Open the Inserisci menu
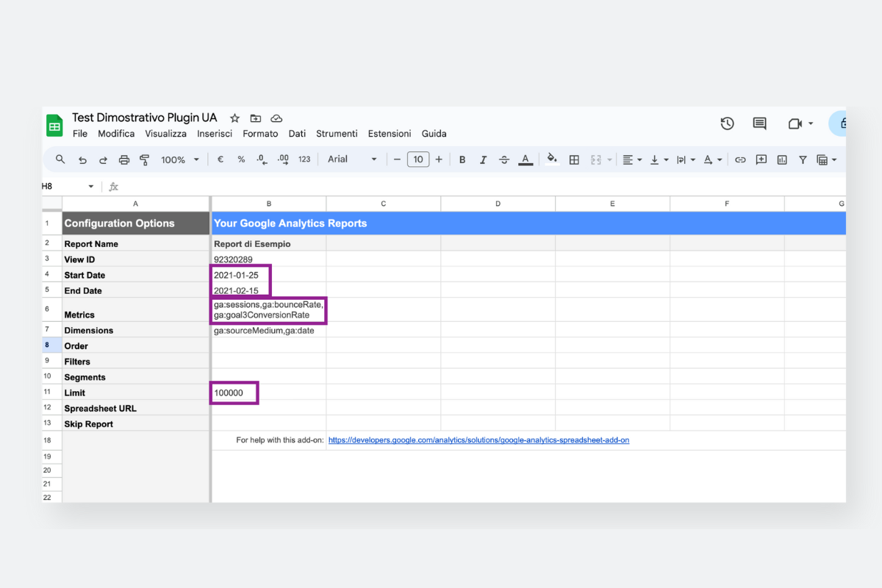 pyautogui.click(x=215, y=134)
